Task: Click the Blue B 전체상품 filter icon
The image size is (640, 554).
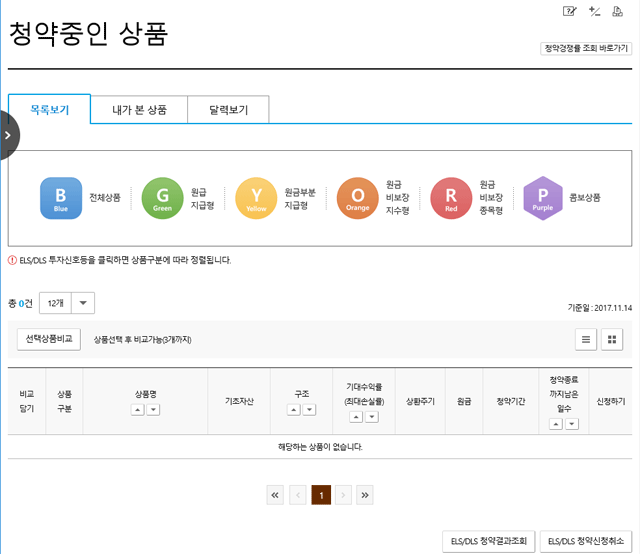Action: [60, 198]
